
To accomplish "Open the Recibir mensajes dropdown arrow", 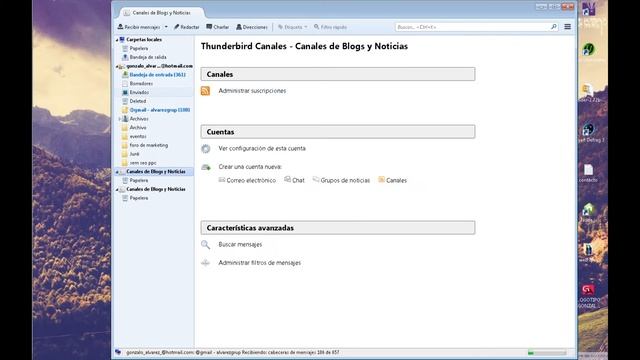I will pyautogui.click(x=166, y=27).
